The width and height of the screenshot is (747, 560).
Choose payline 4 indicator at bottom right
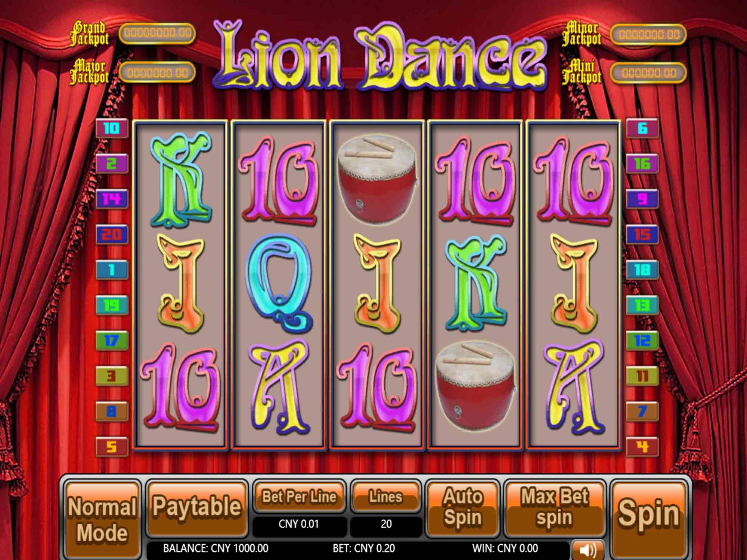coord(642,447)
